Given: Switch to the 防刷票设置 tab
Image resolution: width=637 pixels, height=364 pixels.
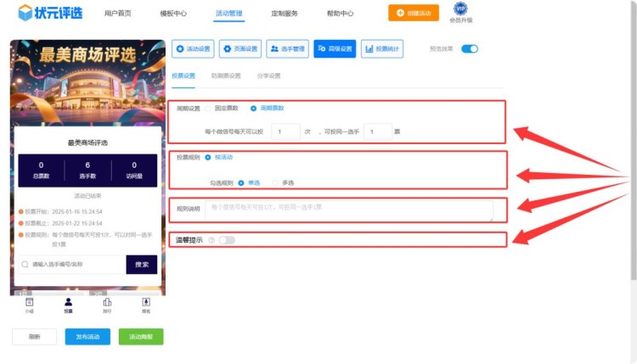Looking at the screenshot, I should 226,76.
